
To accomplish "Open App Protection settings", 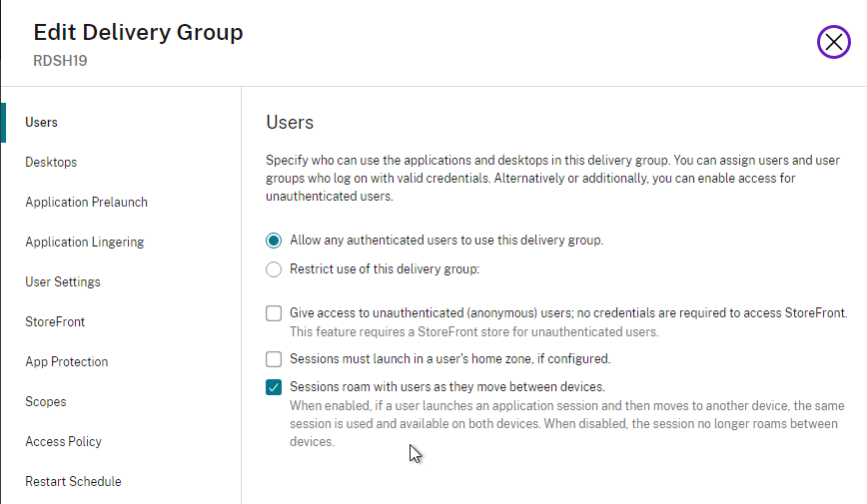I will [x=66, y=361].
